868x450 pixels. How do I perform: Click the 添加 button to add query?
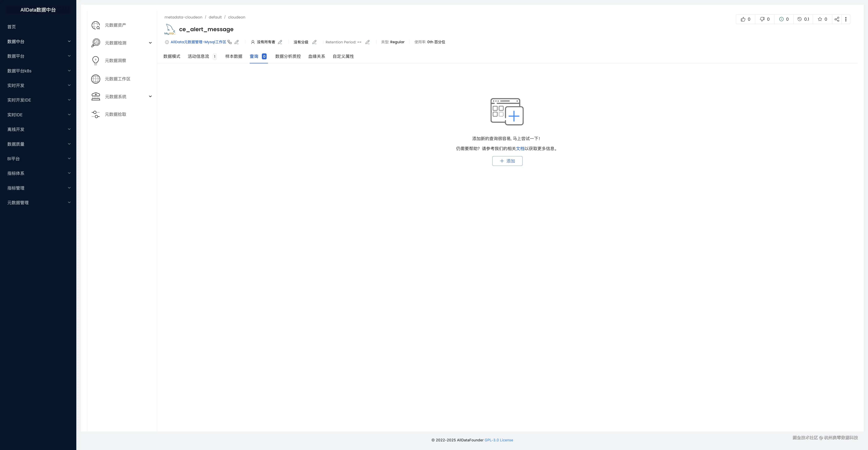pyautogui.click(x=507, y=161)
